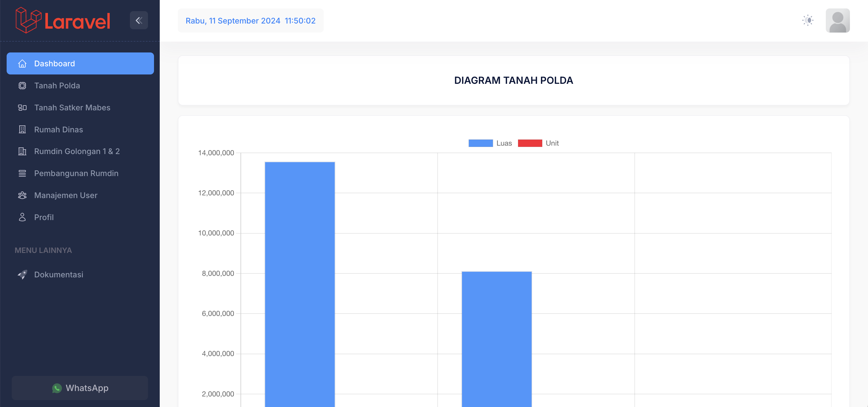Screen dimensions: 868x407
Task: Click the Dokumentasi rocket icon
Action: pos(22,275)
